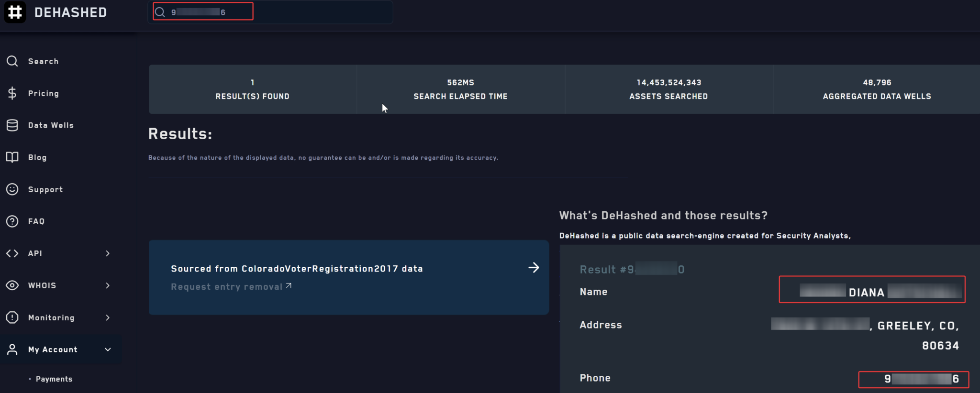Open Payments under My Account

(54, 379)
